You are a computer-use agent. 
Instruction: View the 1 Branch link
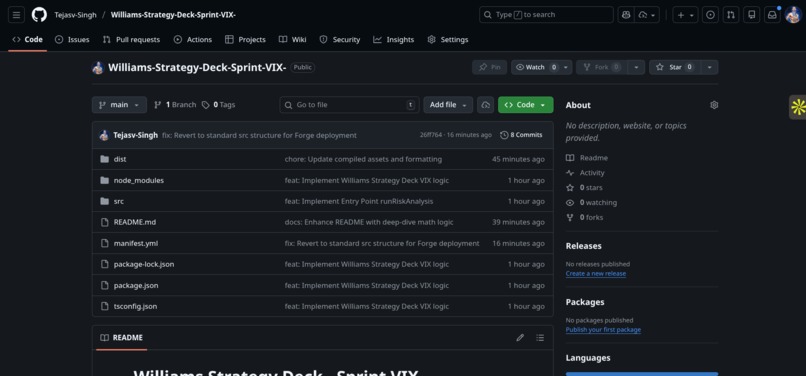[175, 105]
